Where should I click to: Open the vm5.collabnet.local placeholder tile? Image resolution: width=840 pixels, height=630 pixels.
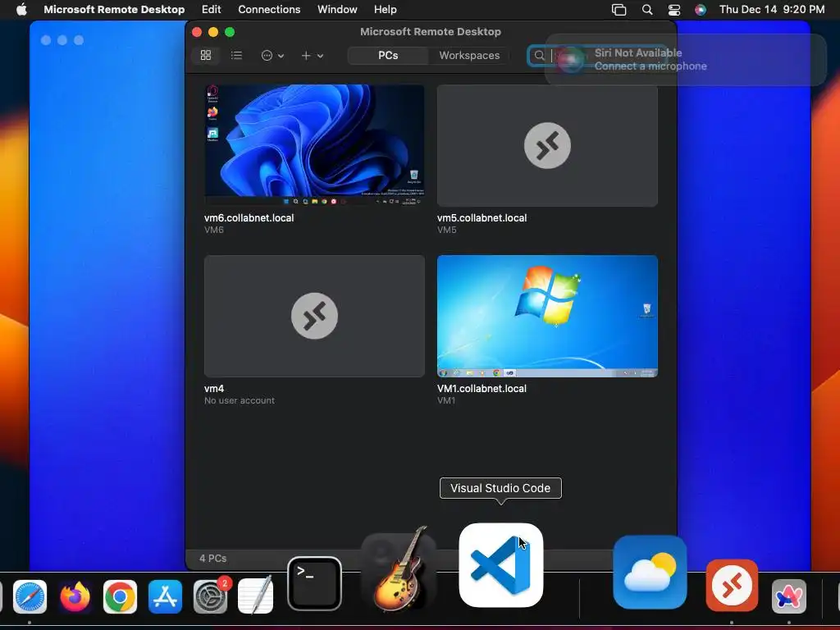(x=547, y=145)
